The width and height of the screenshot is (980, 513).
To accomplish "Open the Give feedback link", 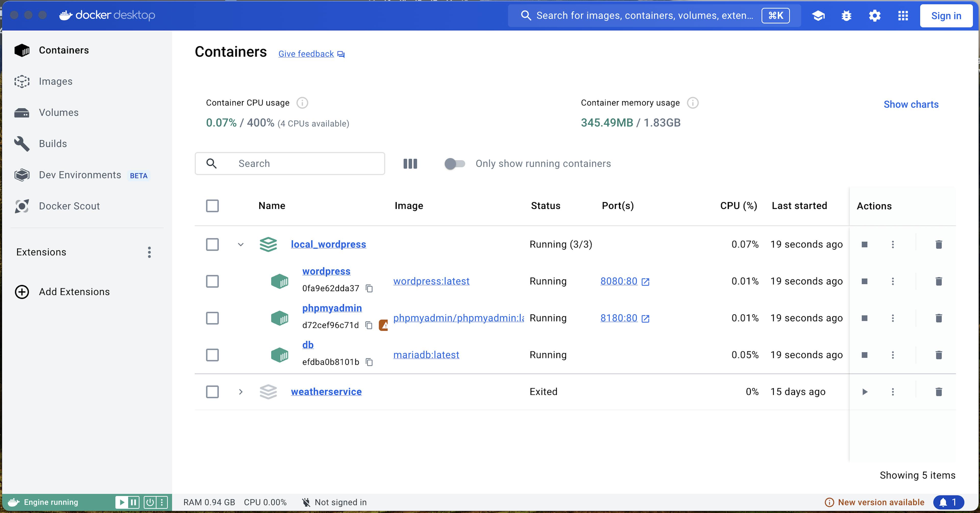I will [x=311, y=54].
